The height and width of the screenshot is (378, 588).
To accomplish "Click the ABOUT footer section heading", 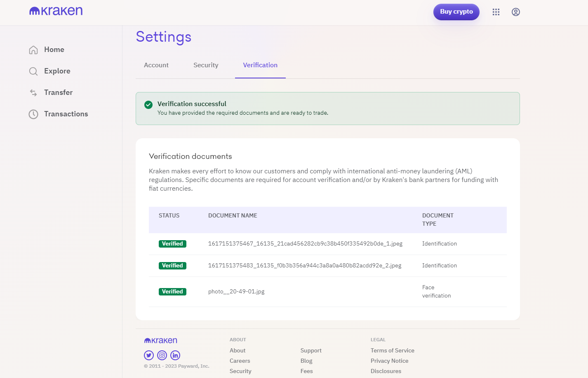I will point(238,340).
